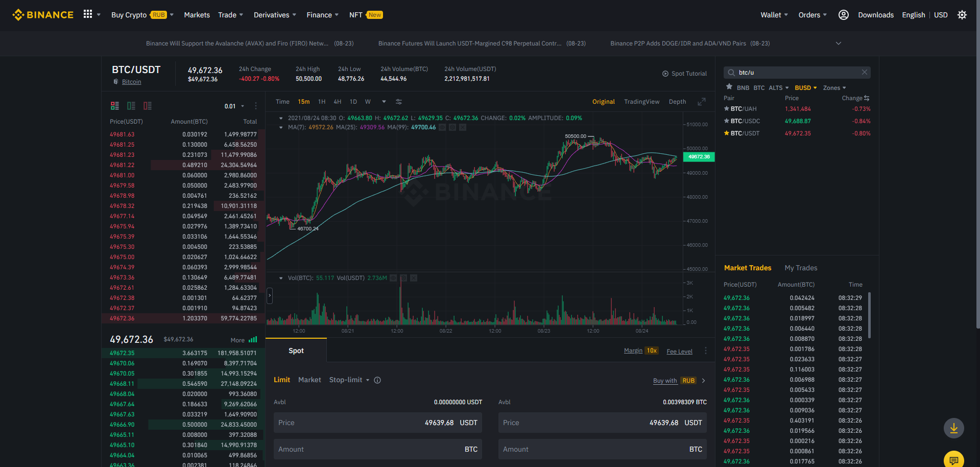Open the 0.01 price grouping dropdown
Image resolution: width=980 pixels, height=467 pixels.
coord(234,106)
